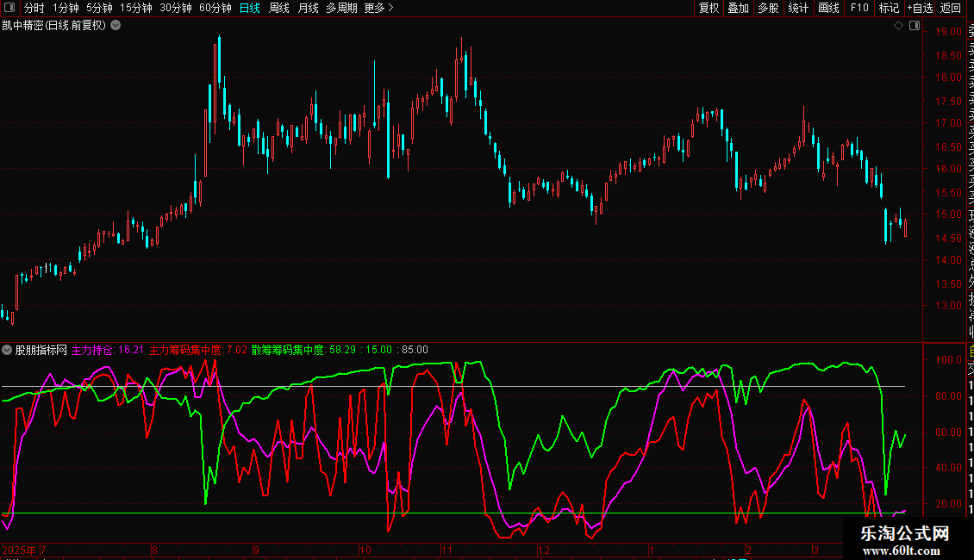
Task: Click the 2025年 date axis label
Action: 19,550
